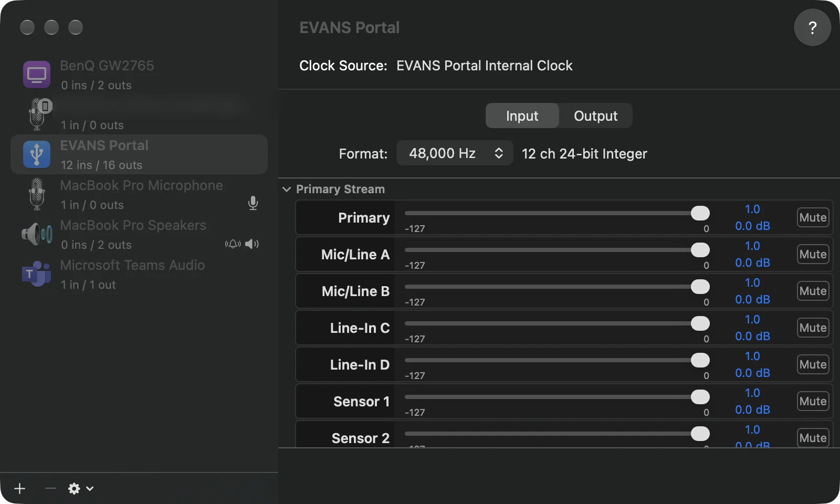Click the EVANS Portal Internal Clock text

point(484,66)
